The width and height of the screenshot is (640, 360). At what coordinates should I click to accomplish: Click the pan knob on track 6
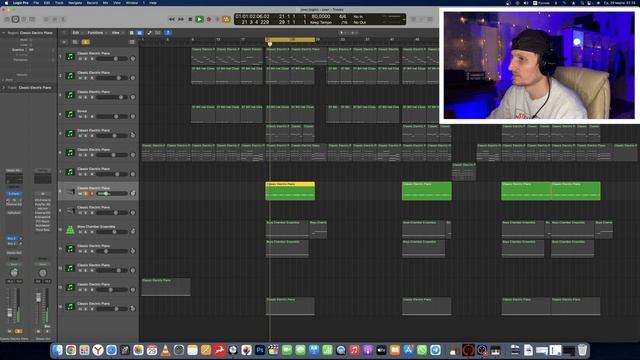click(133, 155)
